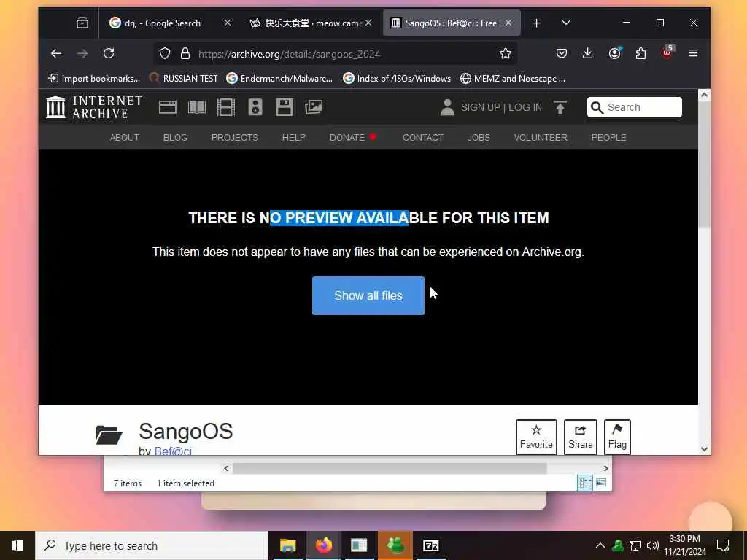Image resolution: width=747 pixels, height=560 pixels.
Task: Browse Archive audio speaker icon
Action: click(x=255, y=107)
